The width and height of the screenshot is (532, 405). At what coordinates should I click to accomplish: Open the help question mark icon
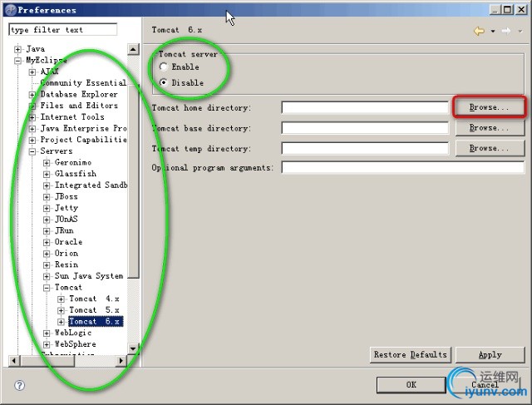click(20, 385)
